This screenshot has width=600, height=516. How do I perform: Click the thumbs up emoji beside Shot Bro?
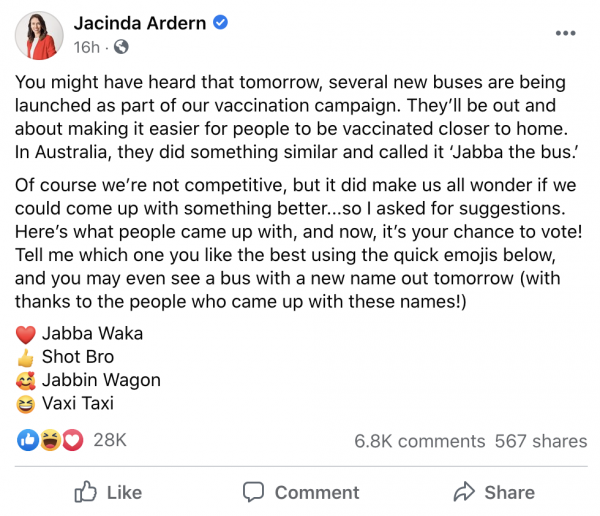[x=26, y=358]
